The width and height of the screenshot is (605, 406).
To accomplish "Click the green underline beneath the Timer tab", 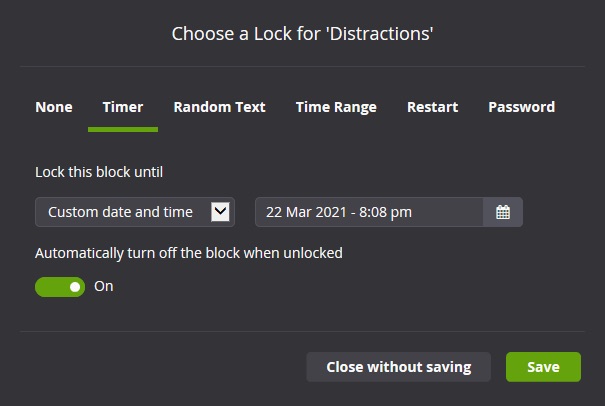I will (123, 130).
